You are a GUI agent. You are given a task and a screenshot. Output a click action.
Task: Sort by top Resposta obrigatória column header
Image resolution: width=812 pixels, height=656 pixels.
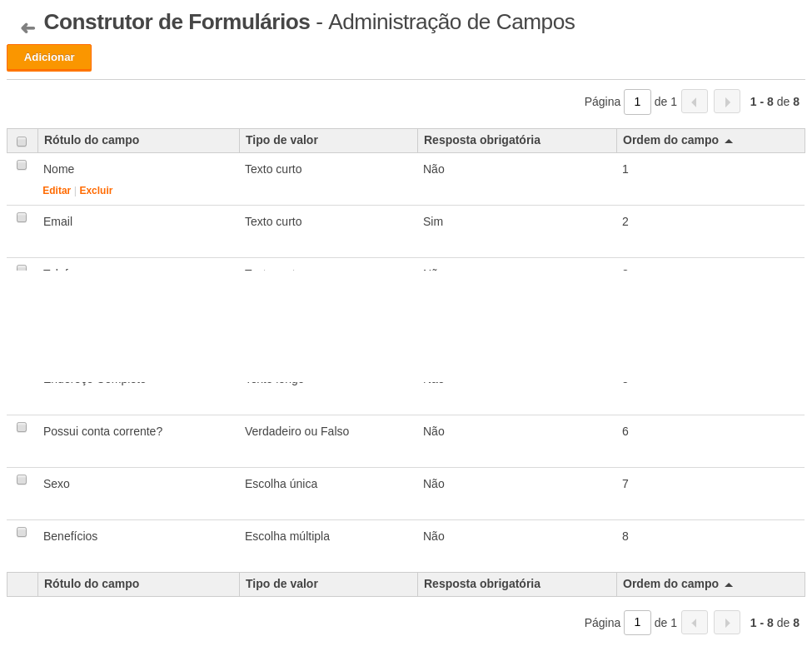point(482,140)
